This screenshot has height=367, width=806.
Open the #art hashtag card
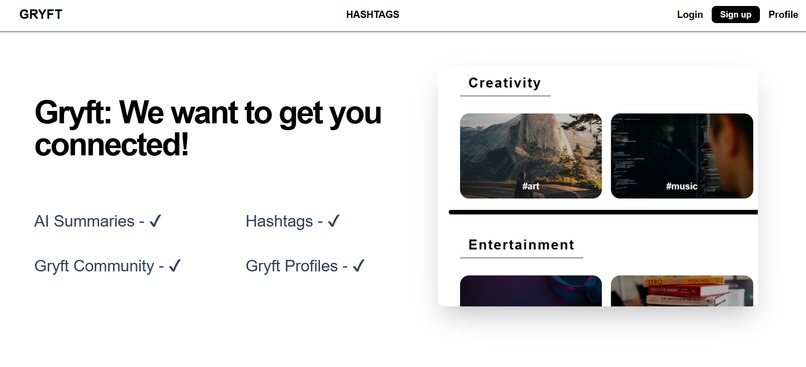pyautogui.click(x=530, y=156)
